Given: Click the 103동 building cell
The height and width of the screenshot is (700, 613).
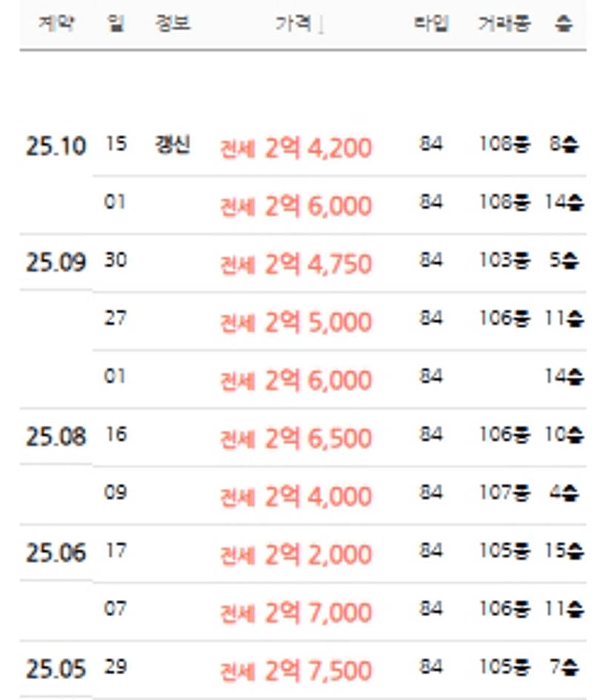Looking at the screenshot, I should (504, 261).
